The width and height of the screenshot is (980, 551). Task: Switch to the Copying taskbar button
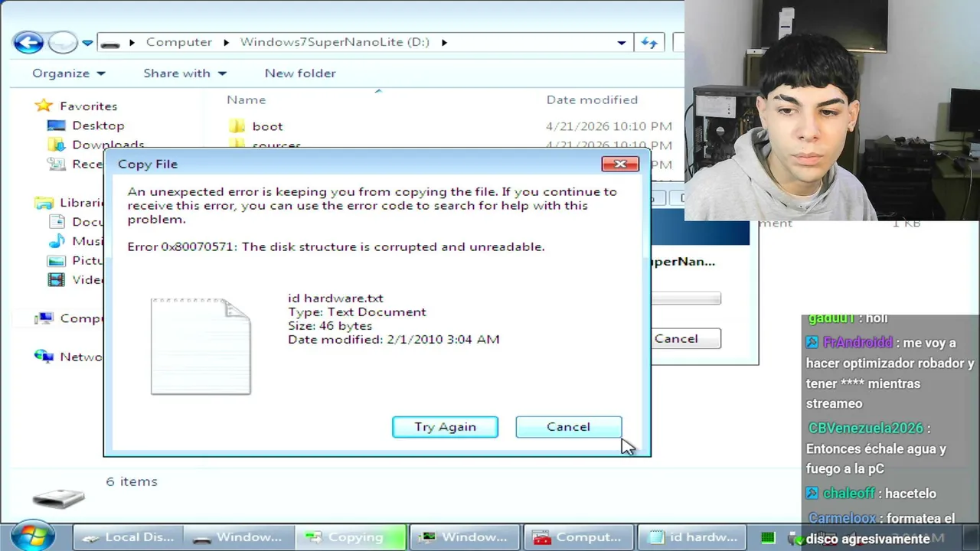point(351,537)
